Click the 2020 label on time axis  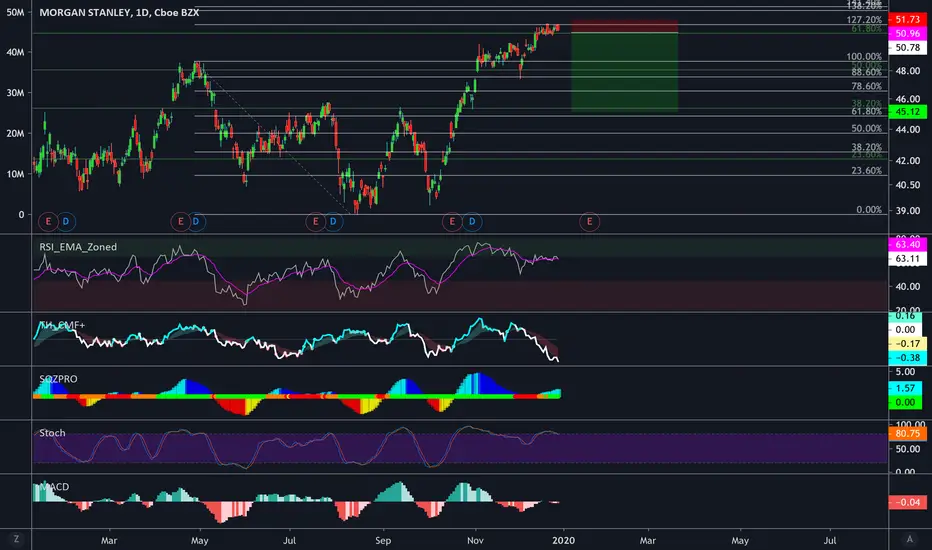point(563,540)
